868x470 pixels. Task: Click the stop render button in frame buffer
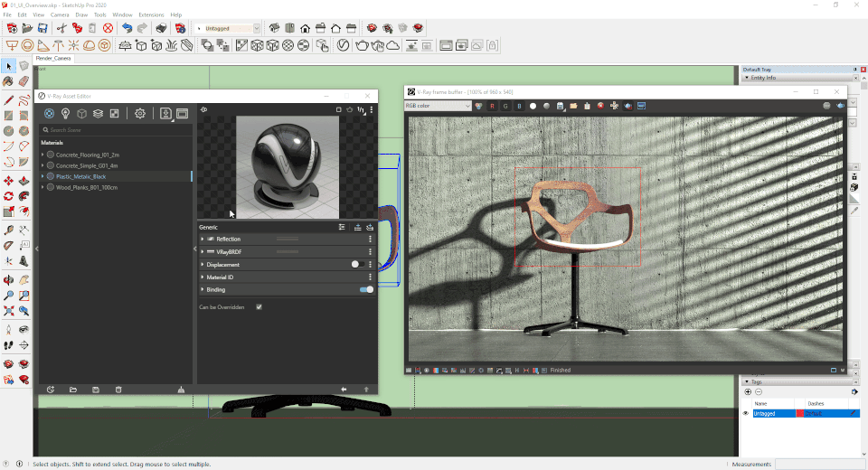pyautogui.click(x=600, y=106)
